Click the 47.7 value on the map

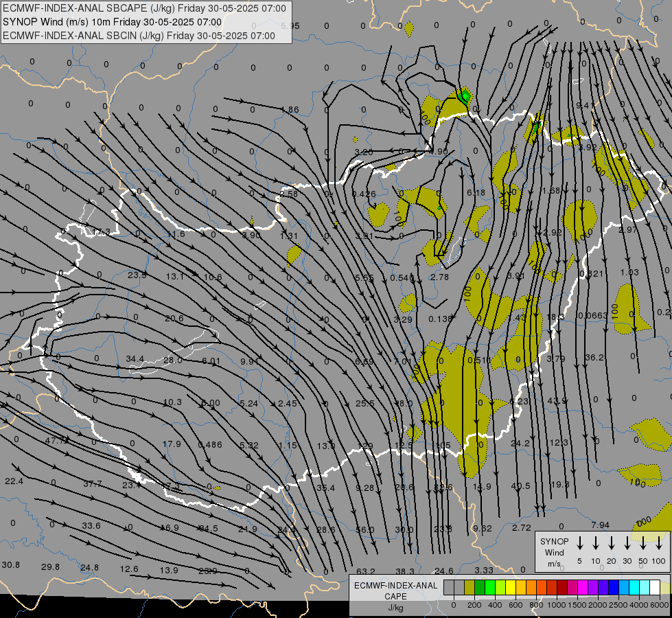55,440
